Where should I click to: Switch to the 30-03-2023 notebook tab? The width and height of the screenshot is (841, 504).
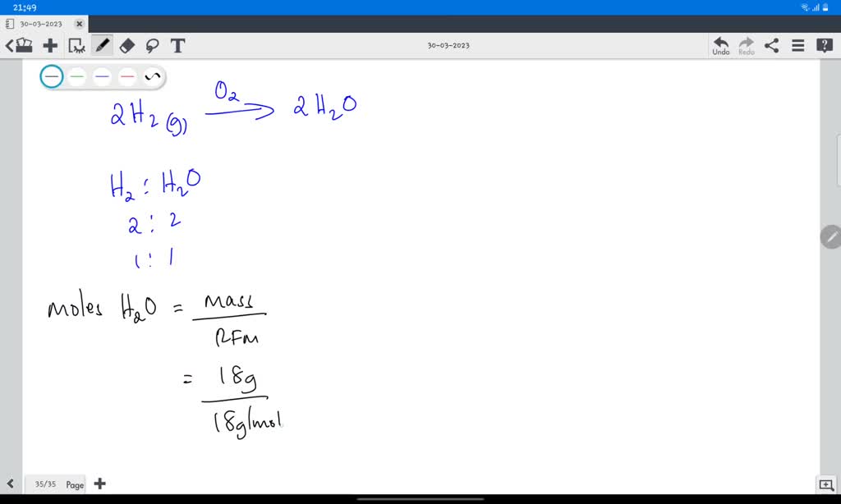(x=44, y=24)
